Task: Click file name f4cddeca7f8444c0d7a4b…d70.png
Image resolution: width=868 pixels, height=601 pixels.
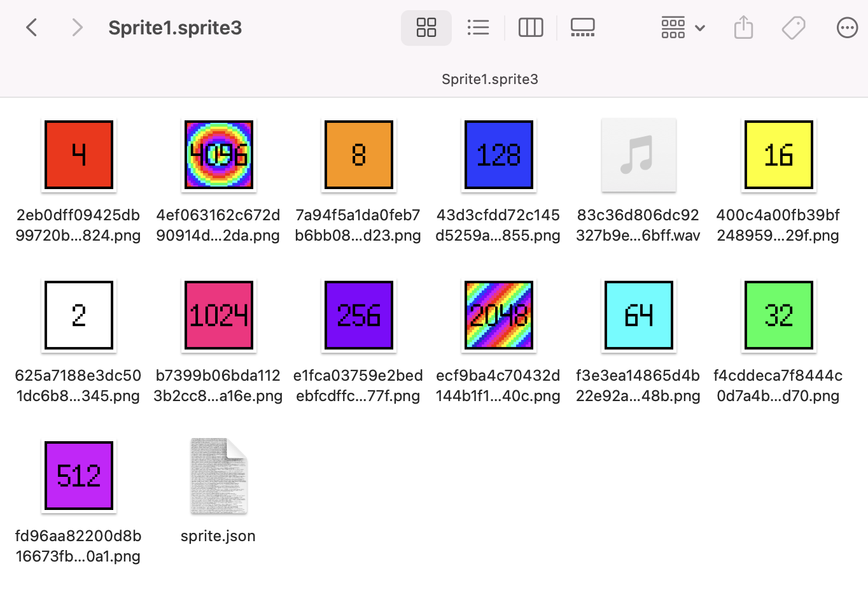Action: point(778,386)
